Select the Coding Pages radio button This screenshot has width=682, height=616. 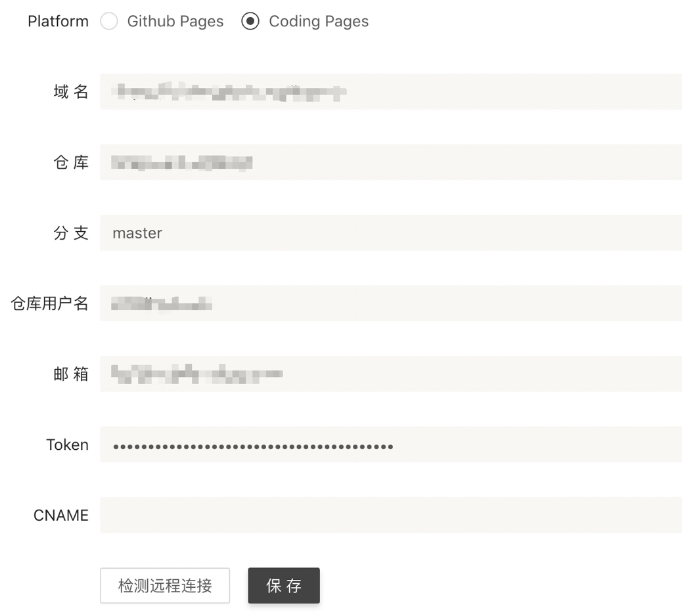[250, 21]
